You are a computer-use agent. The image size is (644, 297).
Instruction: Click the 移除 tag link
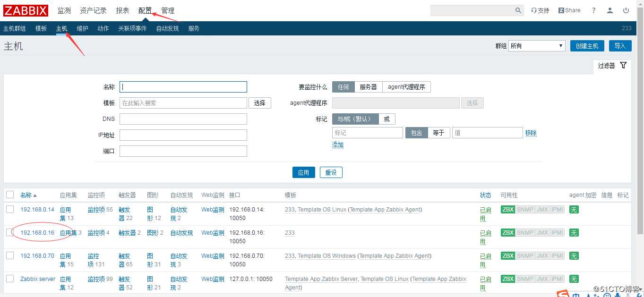click(531, 133)
